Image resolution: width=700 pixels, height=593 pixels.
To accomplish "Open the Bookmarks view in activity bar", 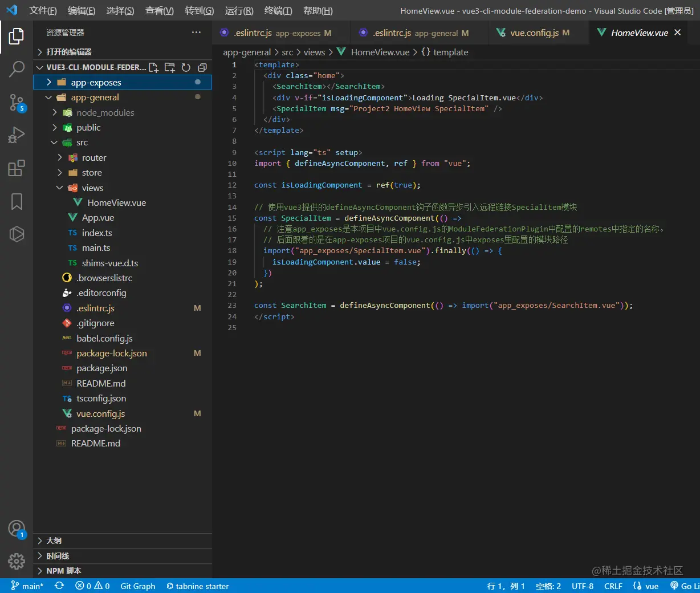I will click(x=17, y=201).
